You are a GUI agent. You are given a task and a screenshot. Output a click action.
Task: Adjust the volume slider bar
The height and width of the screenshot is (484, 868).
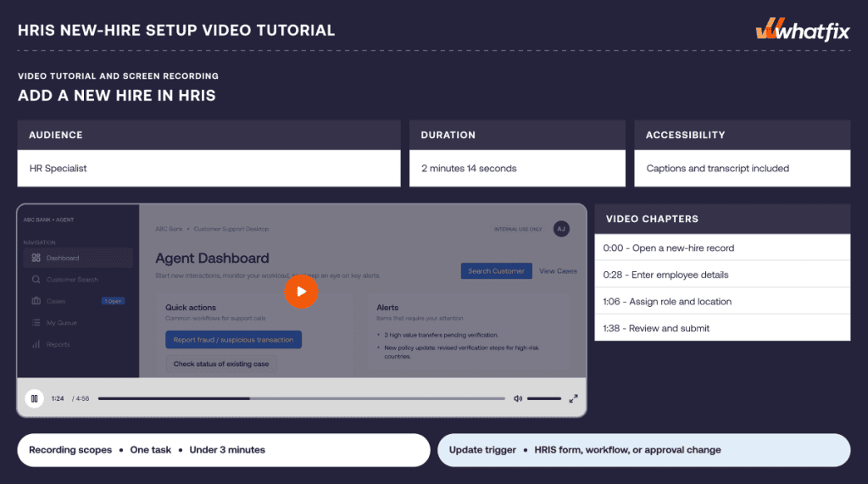544,398
